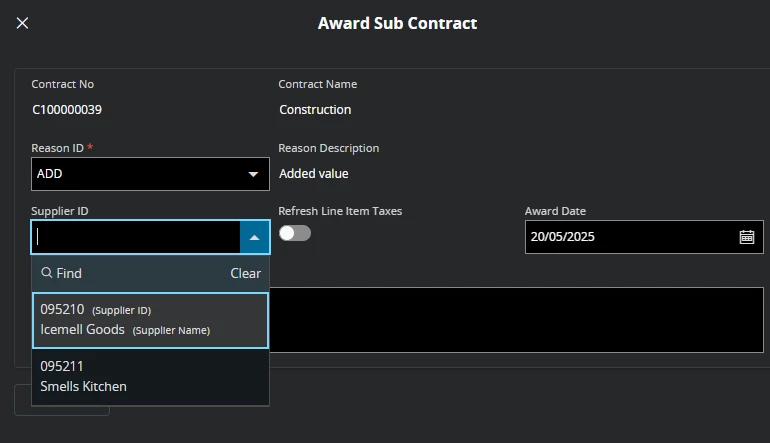Click Clear in the supplier lookup
The height and width of the screenshot is (443, 770).
[x=246, y=274]
